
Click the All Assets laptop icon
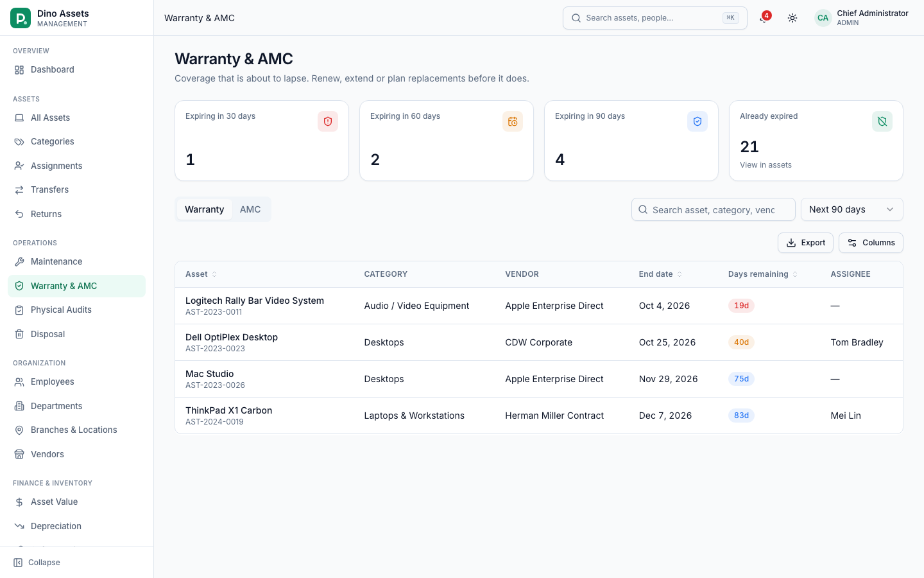click(x=19, y=118)
